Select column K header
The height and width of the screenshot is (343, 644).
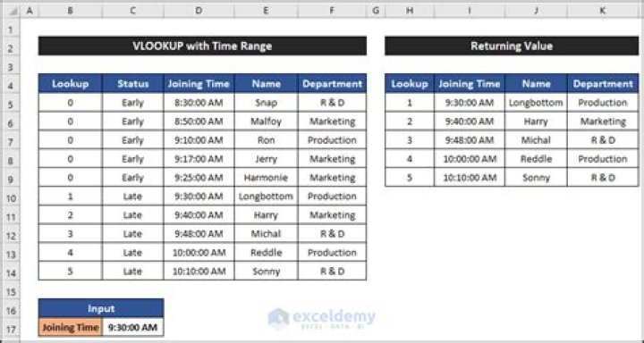(603, 11)
